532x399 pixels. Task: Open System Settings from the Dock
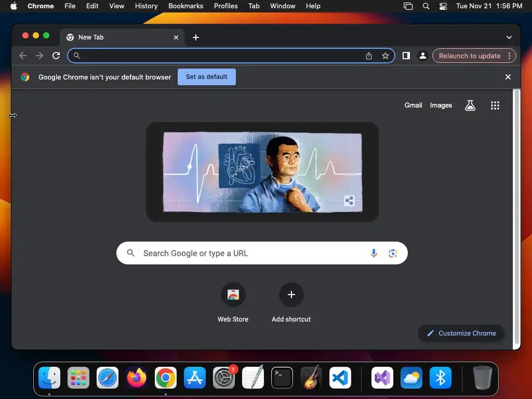(x=224, y=378)
